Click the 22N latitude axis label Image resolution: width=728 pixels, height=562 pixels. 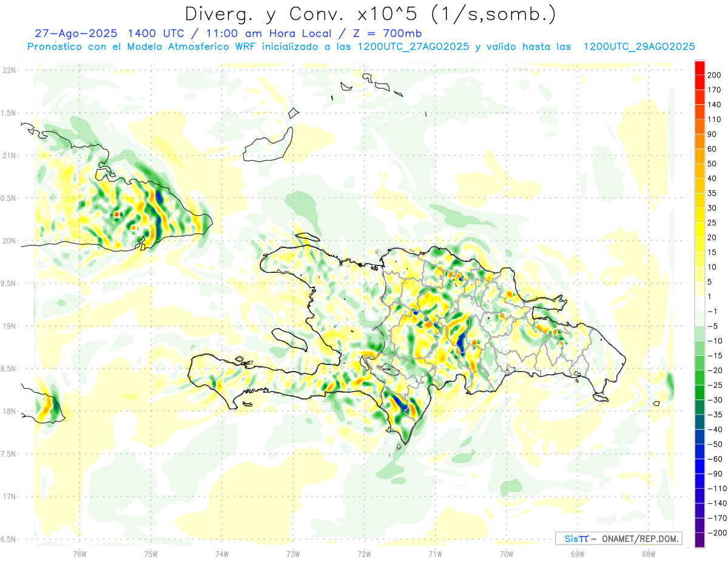9,70
